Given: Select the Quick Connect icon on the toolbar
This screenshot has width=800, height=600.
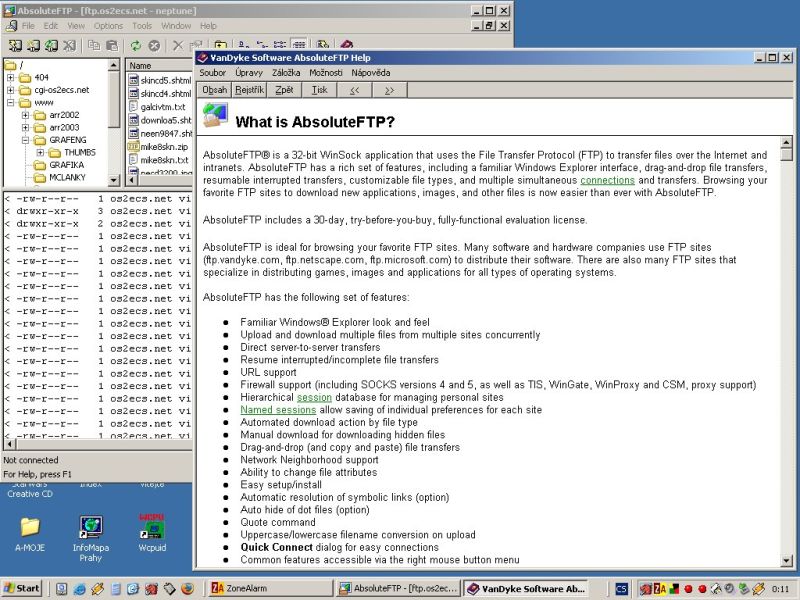Looking at the screenshot, I should click(x=30, y=47).
